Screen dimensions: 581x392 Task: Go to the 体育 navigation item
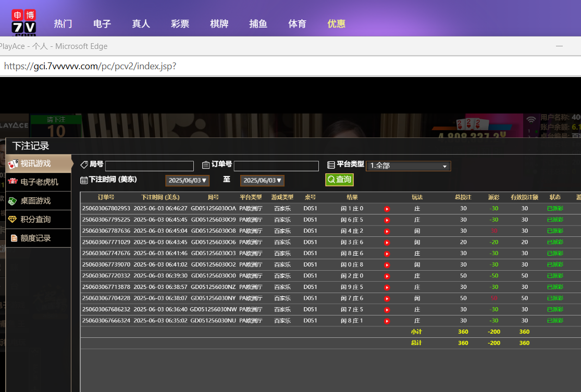(x=297, y=24)
